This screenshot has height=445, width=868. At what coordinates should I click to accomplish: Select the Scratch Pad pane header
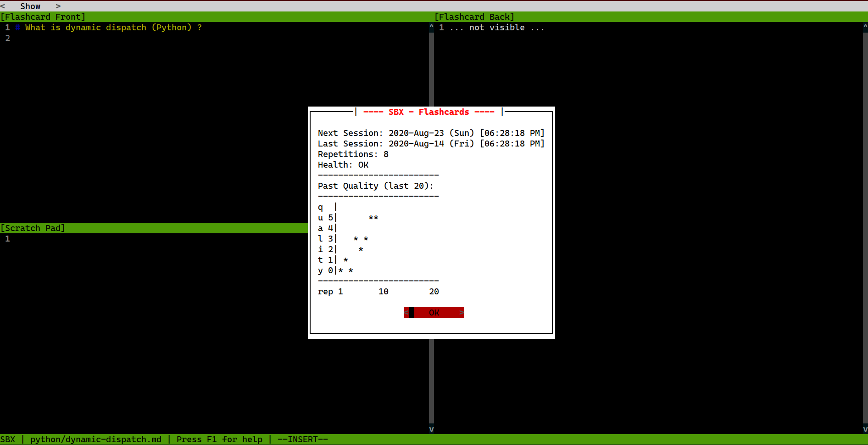[33, 228]
